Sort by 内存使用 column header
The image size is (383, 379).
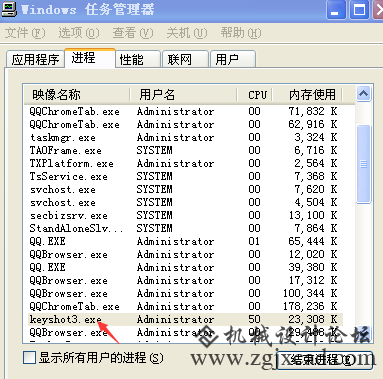pyautogui.click(x=308, y=95)
